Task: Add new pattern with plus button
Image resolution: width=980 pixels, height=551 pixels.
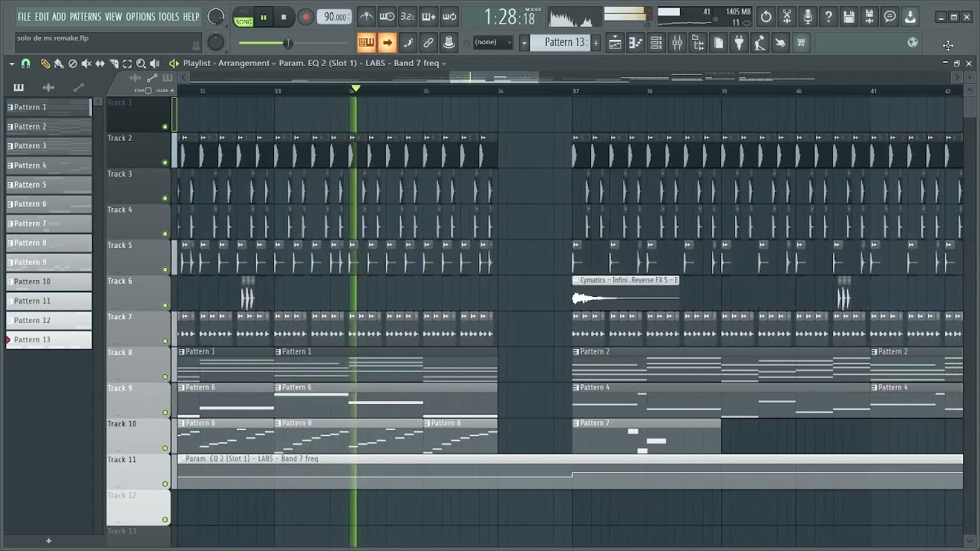Action: (x=596, y=43)
